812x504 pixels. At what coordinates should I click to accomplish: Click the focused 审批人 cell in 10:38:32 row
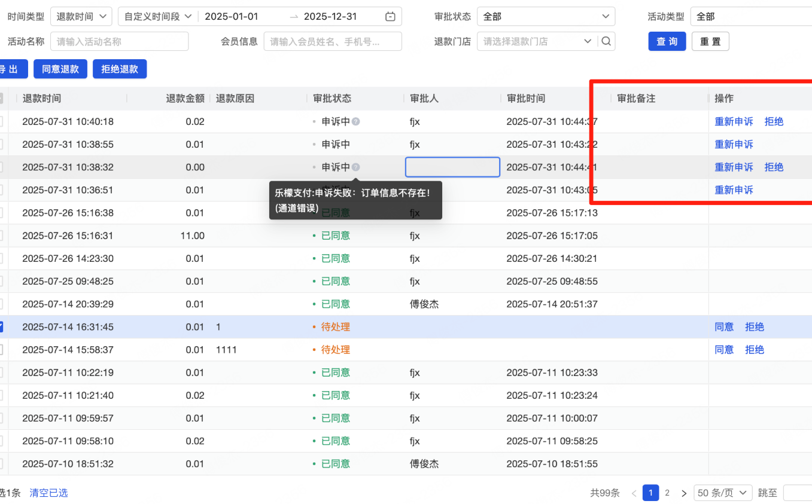coord(452,167)
